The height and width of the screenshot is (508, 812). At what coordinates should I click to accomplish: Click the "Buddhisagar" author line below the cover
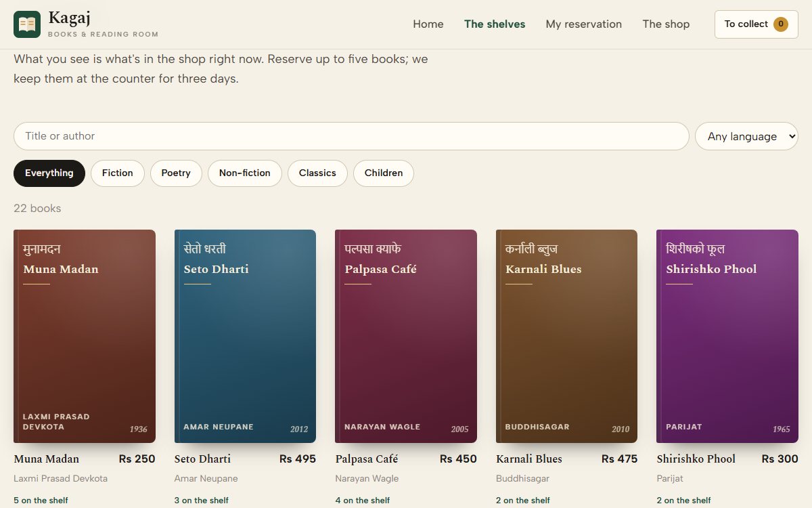[522, 479]
